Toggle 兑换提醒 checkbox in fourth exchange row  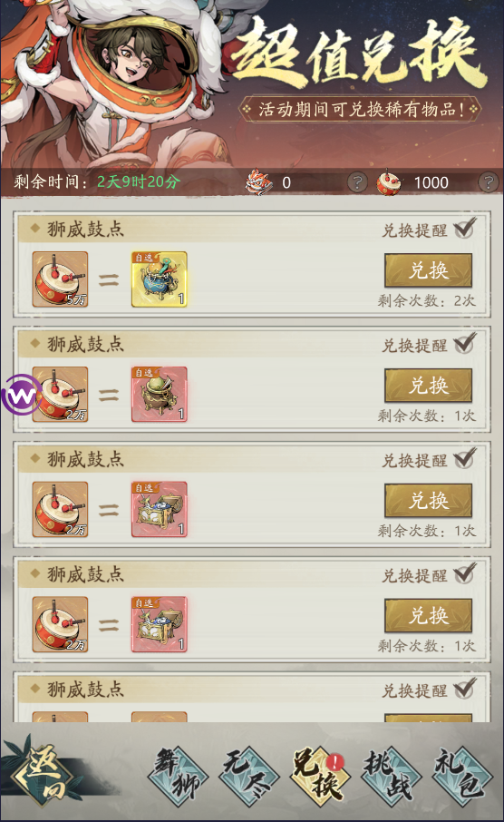coord(465,573)
